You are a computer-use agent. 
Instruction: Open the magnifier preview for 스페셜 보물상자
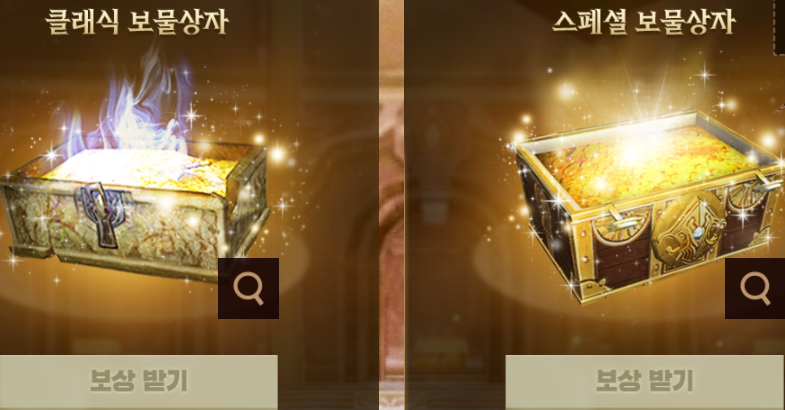click(755, 288)
